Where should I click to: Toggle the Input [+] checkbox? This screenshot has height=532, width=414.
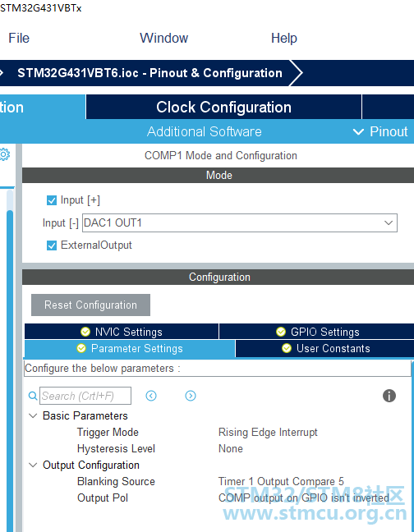(x=52, y=200)
